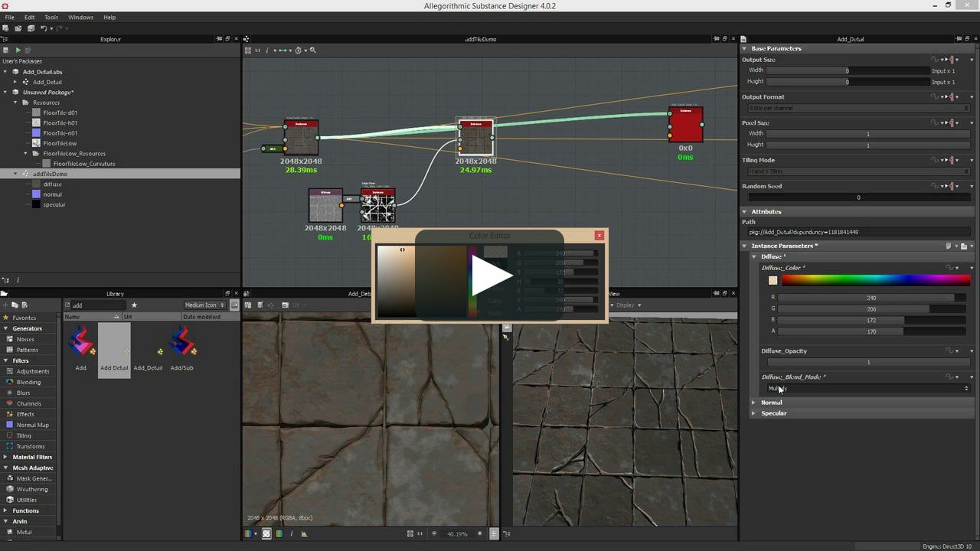This screenshot has height=551, width=980.
Task: Open the Display dropdown in 3D View
Action: (629, 305)
